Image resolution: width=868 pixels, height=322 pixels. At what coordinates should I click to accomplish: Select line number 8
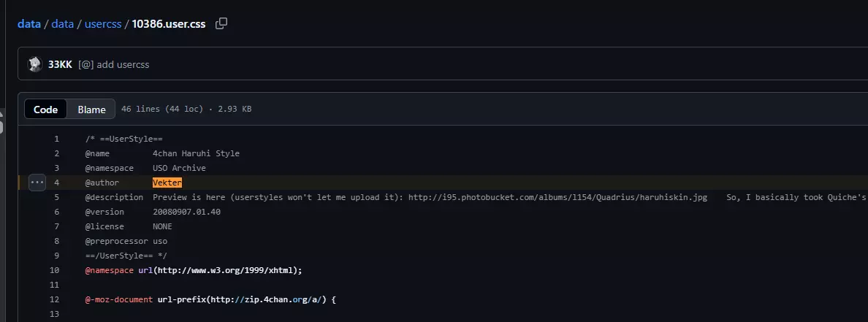(56, 241)
